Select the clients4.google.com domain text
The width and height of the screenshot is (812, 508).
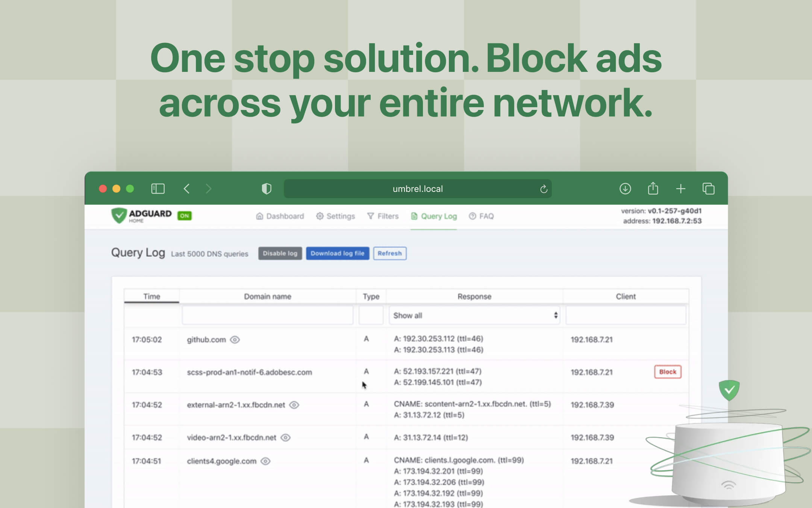(x=221, y=461)
